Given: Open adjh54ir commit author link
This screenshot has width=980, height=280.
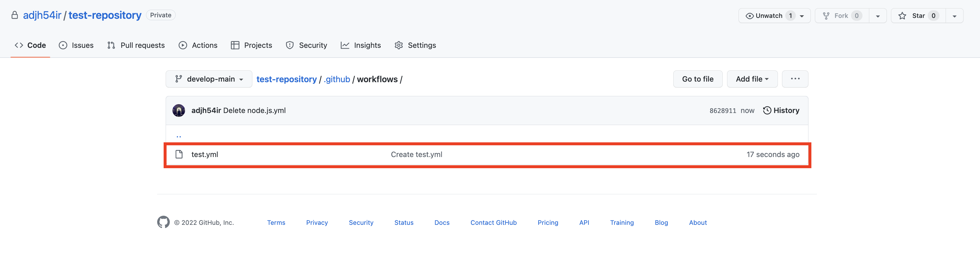Looking at the screenshot, I should (x=206, y=111).
